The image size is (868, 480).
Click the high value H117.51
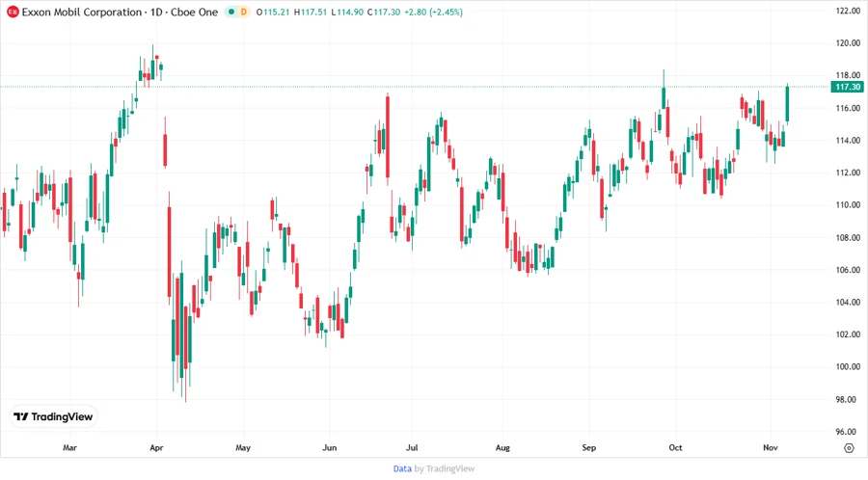310,13
